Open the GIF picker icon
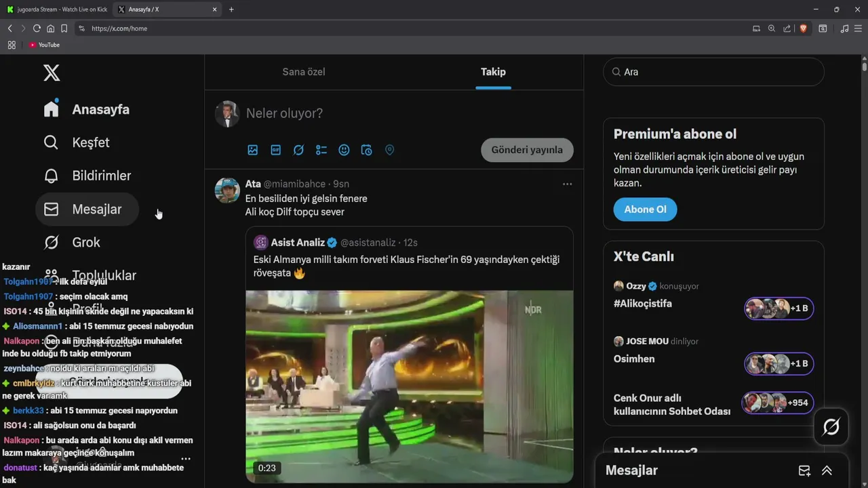The height and width of the screenshot is (488, 868). pos(276,150)
